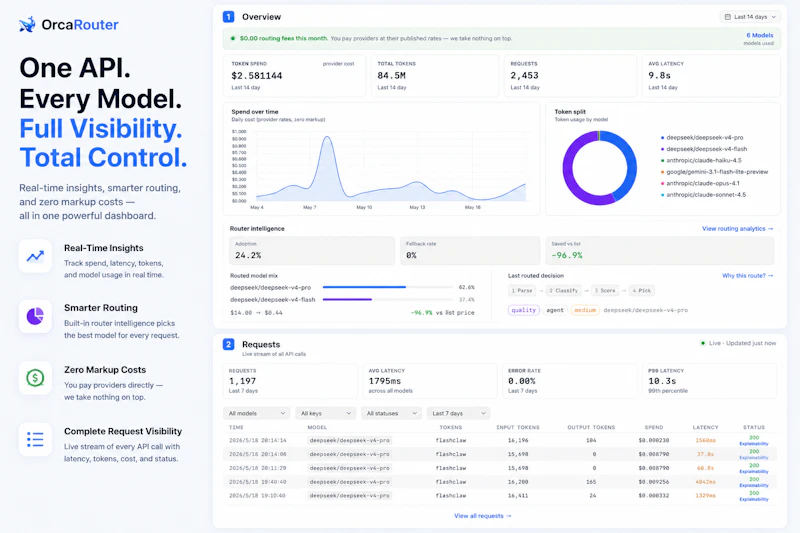Click the model tag in the 20:14:06 row
Image resolution: width=800 pixels, height=533 pixels.
[349, 454]
